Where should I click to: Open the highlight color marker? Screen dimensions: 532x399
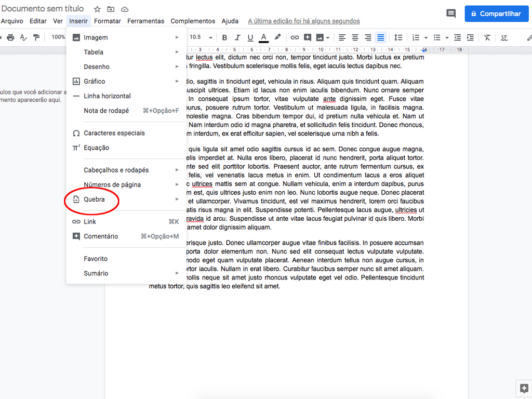277,37
